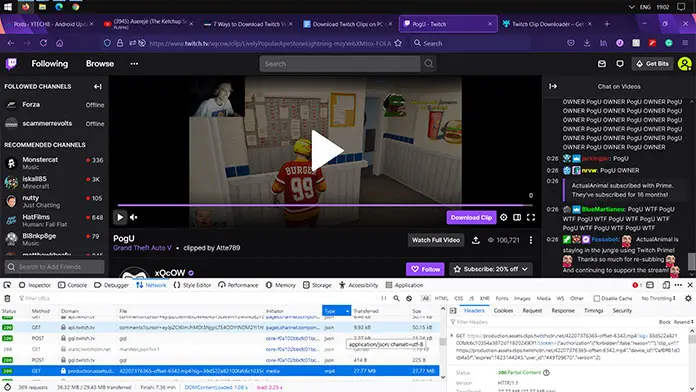Toggle theatre mode on the player
Screen dimensions: 696x392
[517, 217]
